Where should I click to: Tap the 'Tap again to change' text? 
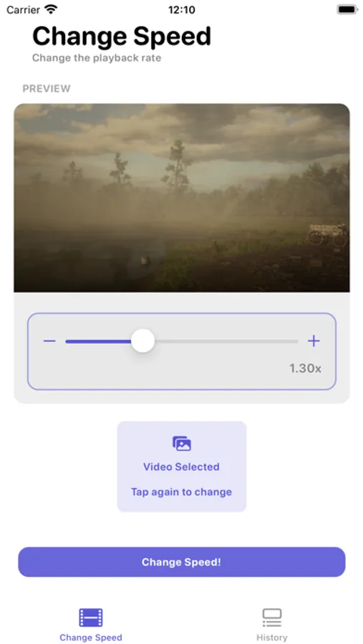pos(181,492)
